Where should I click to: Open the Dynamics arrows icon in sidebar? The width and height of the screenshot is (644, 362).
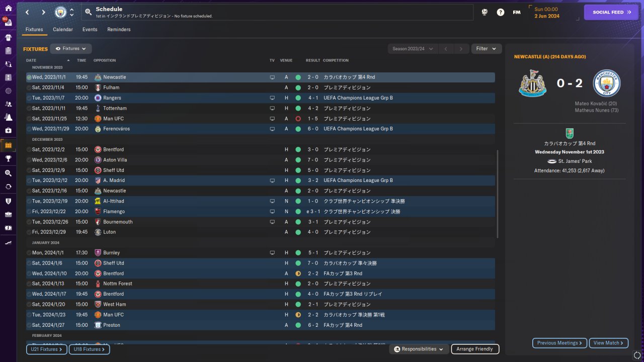[x=8, y=64]
